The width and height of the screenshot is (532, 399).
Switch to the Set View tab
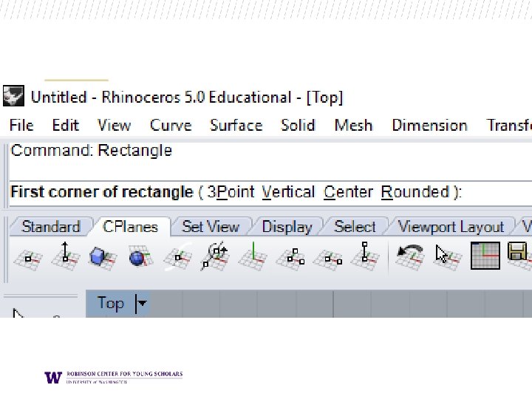point(211,227)
